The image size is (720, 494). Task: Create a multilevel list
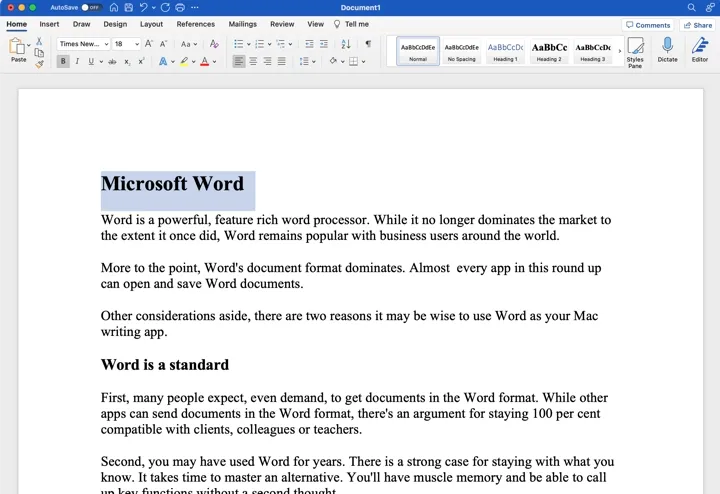coord(281,44)
